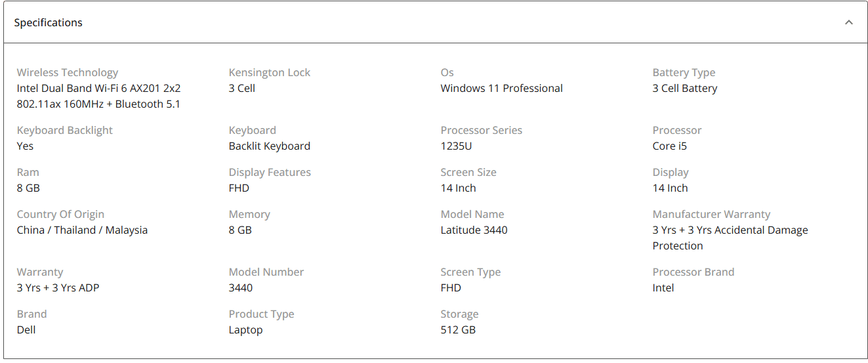Viewport: 868px width, 363px height.
Task: Click the Model Number 3440 value
Action: 241,288
